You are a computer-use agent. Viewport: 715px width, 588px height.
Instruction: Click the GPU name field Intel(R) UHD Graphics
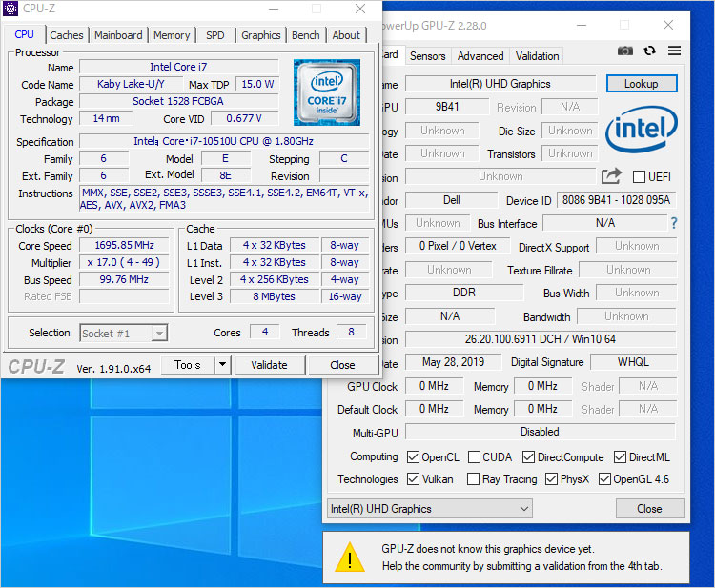coord(500,84)
